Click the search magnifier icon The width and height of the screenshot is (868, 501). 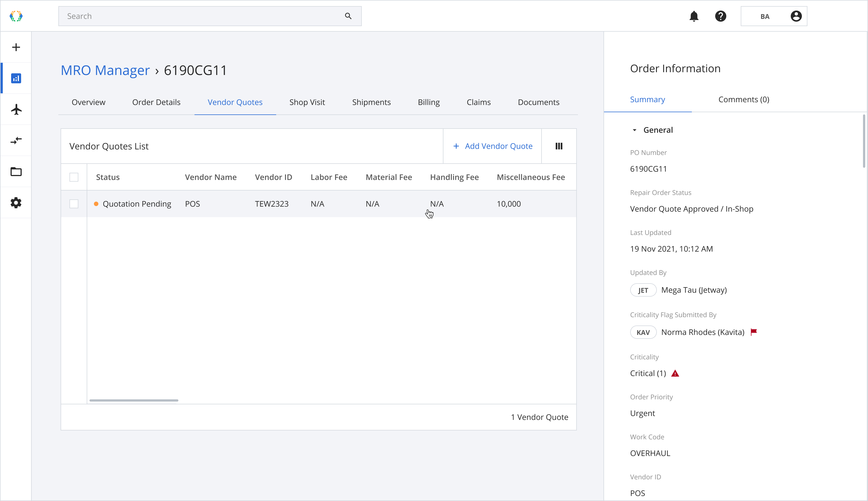click(348, 16)
